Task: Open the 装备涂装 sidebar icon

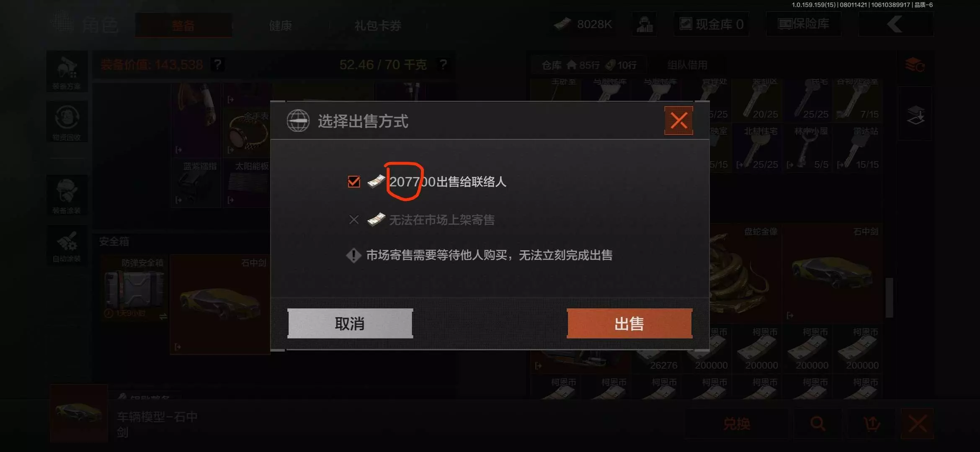Action: 67,195
